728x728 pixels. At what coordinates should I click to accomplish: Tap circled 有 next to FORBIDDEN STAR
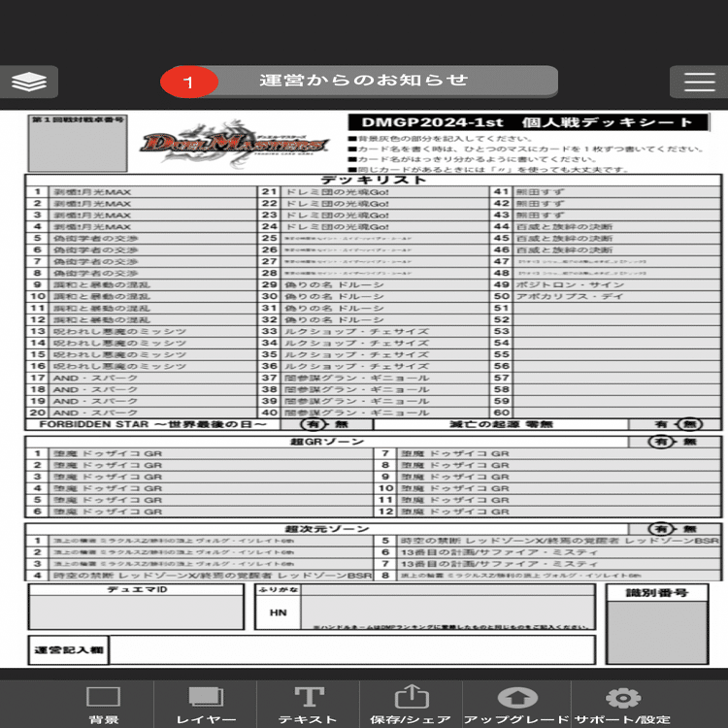click(314, 424)
